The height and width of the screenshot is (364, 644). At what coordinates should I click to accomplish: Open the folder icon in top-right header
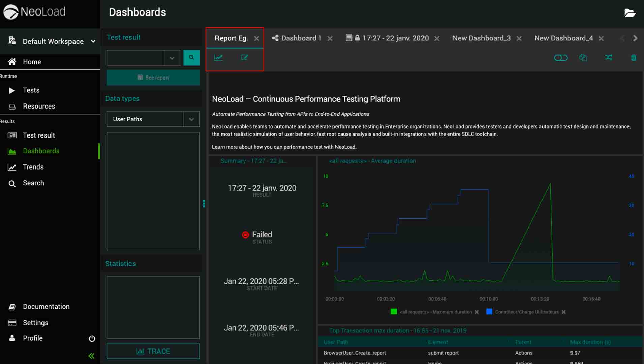point(630,13)
